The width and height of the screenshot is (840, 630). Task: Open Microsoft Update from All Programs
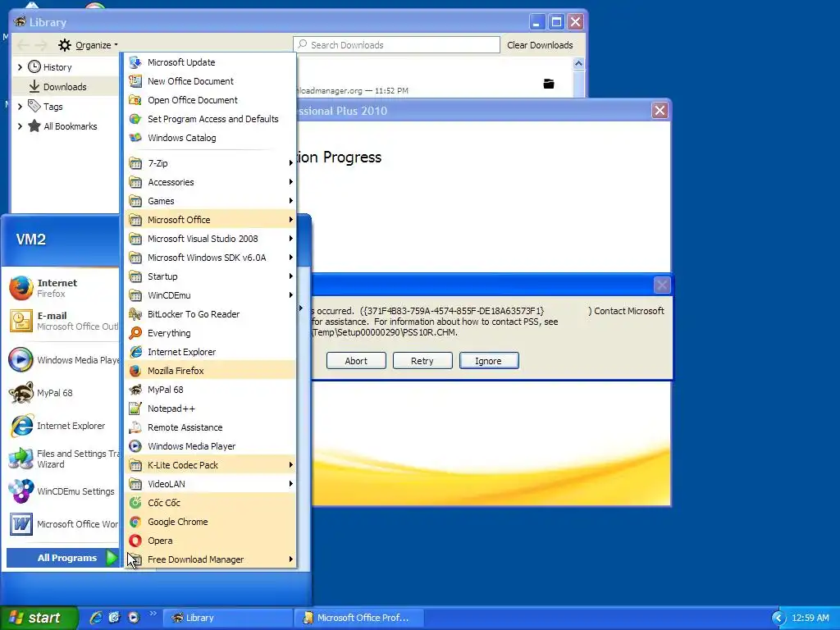pos(210,62)
